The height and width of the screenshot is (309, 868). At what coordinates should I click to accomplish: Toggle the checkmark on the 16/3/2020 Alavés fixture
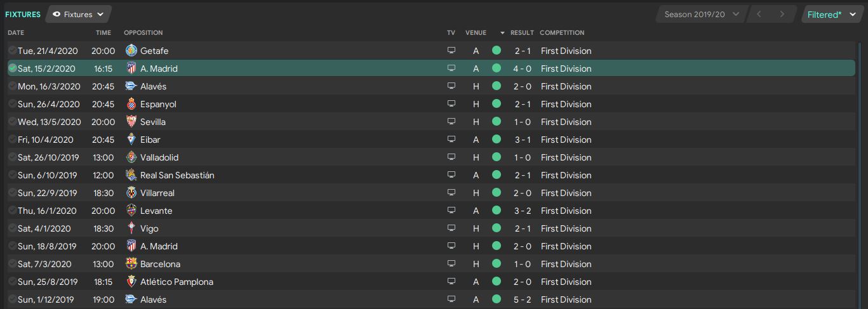coord(12,86)
